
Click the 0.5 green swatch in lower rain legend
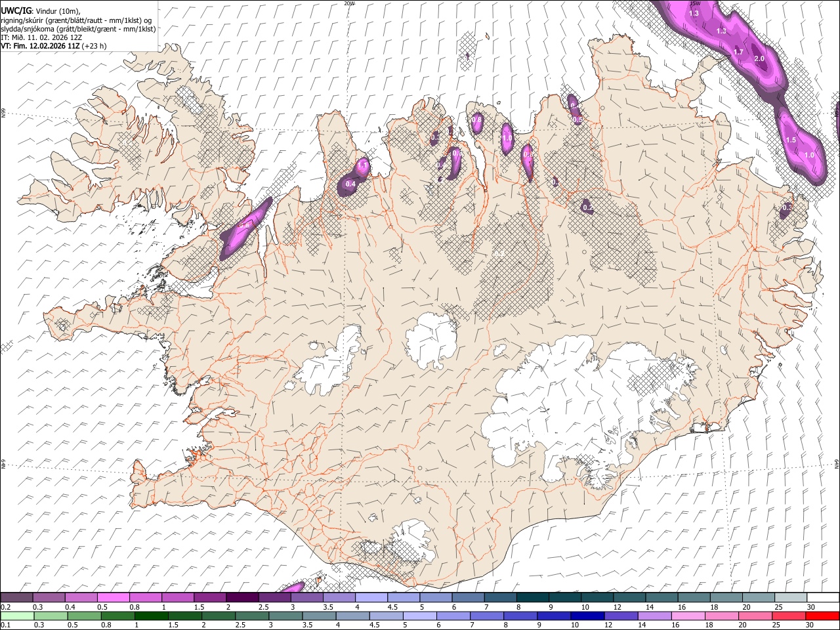point(85,616)
